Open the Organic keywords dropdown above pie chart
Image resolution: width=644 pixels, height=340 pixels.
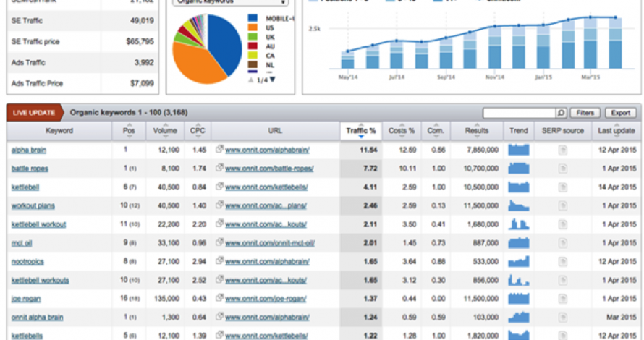click(230, 2)
